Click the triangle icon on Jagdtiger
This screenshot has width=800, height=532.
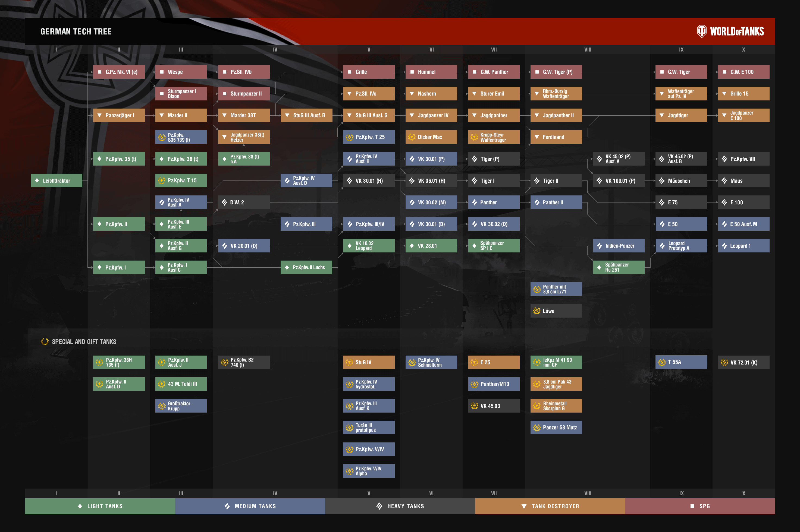tap(662, 115)
